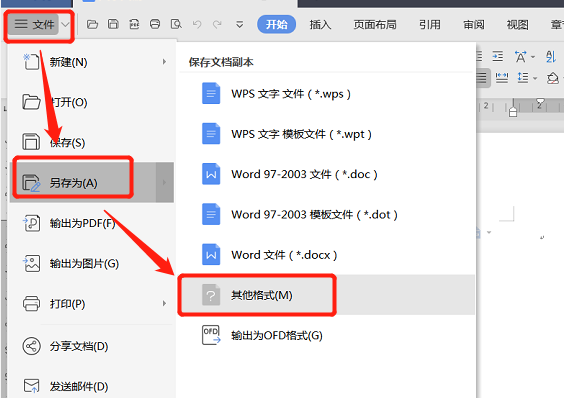
Task: Expand the quick access toolbar customize arrow
Action: tap(239, 25)
